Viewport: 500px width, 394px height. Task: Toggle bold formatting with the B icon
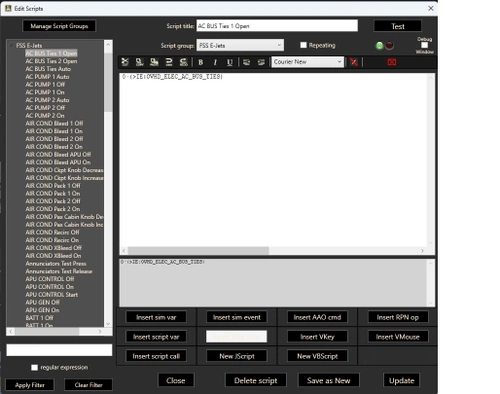(201, 62)
